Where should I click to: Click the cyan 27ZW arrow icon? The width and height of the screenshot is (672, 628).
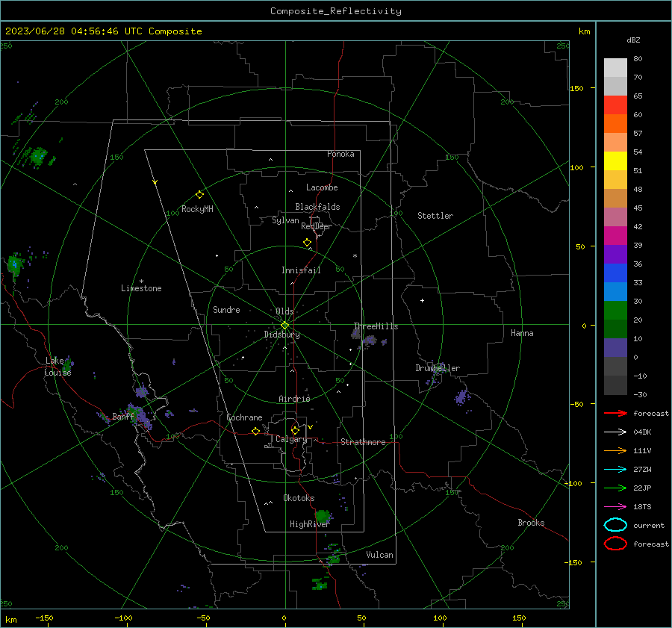(x=615, y=470)
